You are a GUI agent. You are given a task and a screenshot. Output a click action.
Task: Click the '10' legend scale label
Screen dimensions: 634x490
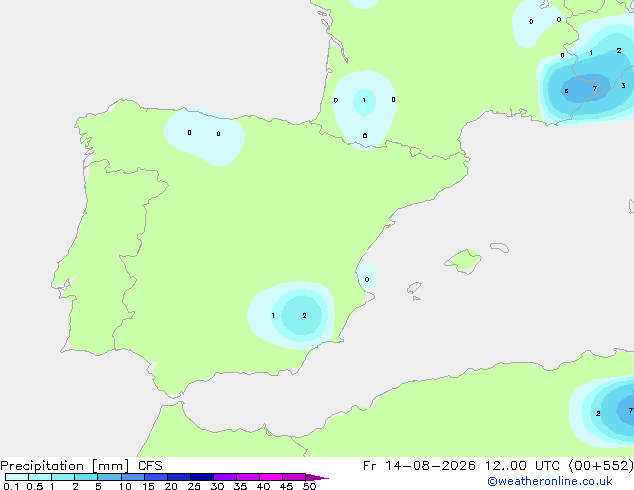(x=125, y=486)
